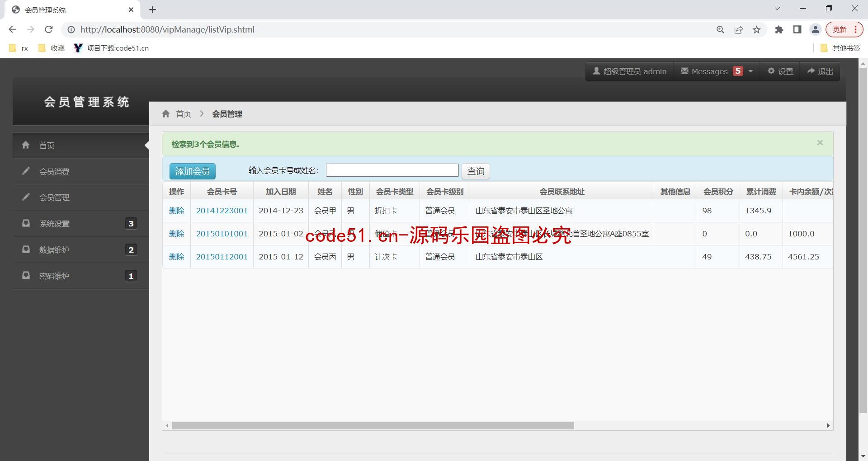The width and height of the screenshot is (868, 461).
Task: Click the Messages badge showing 5
Action: (x=738, y=71)
